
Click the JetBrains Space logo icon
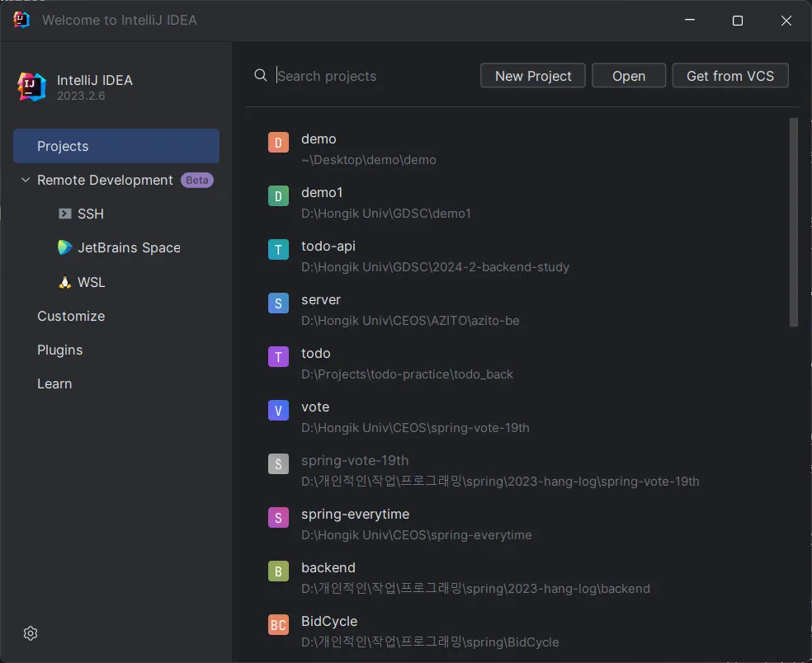pos(64,247)
